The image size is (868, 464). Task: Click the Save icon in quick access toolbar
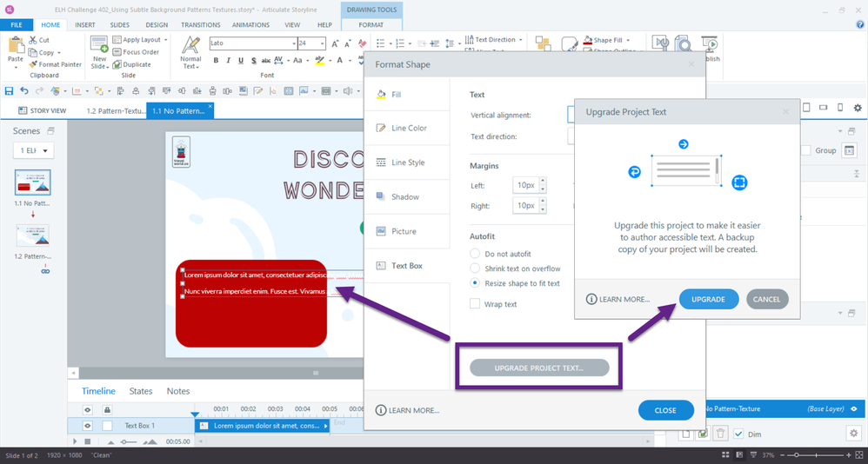point(9,90)
